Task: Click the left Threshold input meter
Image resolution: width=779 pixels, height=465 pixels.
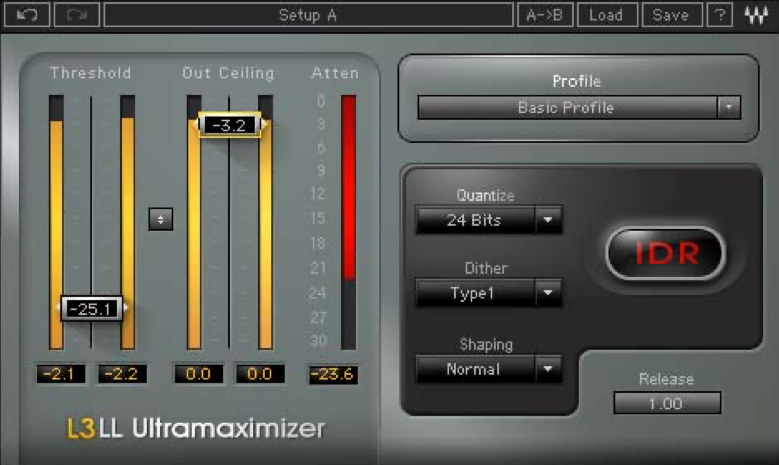Action: point(56,222)
